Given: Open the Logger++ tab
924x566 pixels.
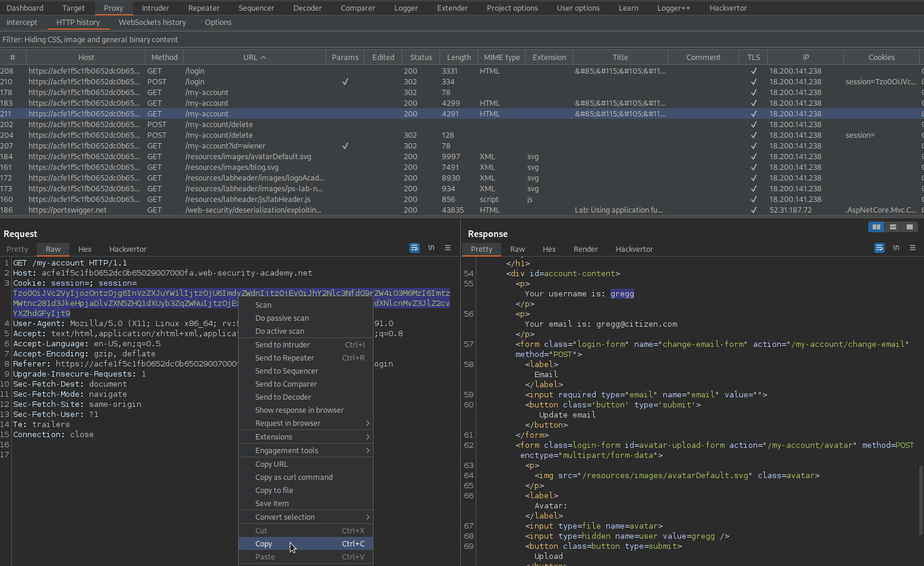Looking at the screenshot, I should pos(674,8).
